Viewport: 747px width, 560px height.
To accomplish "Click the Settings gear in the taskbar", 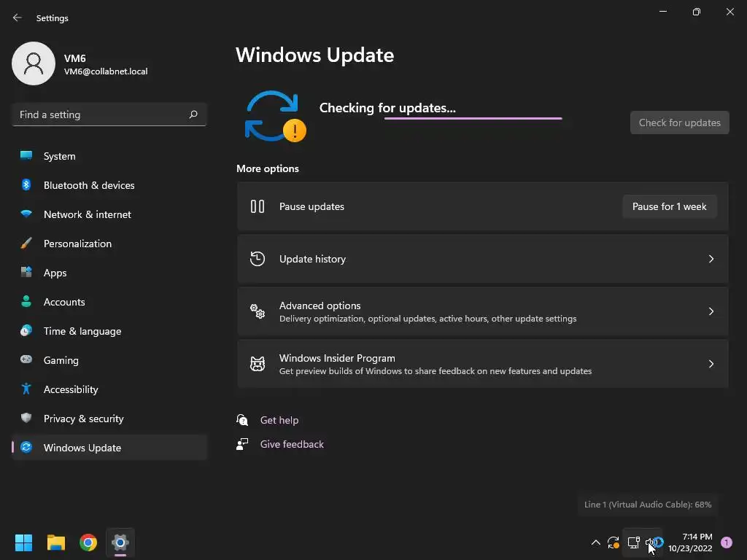I will click(x=120, y=542).
